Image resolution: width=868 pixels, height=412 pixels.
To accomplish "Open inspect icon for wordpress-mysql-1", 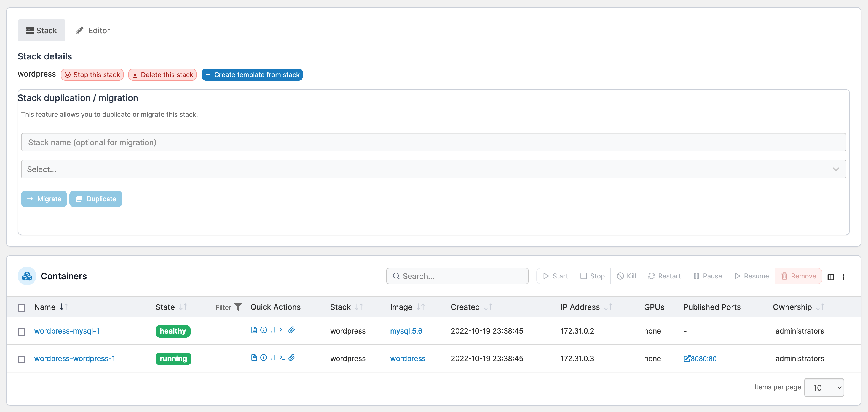I will 264,330.
